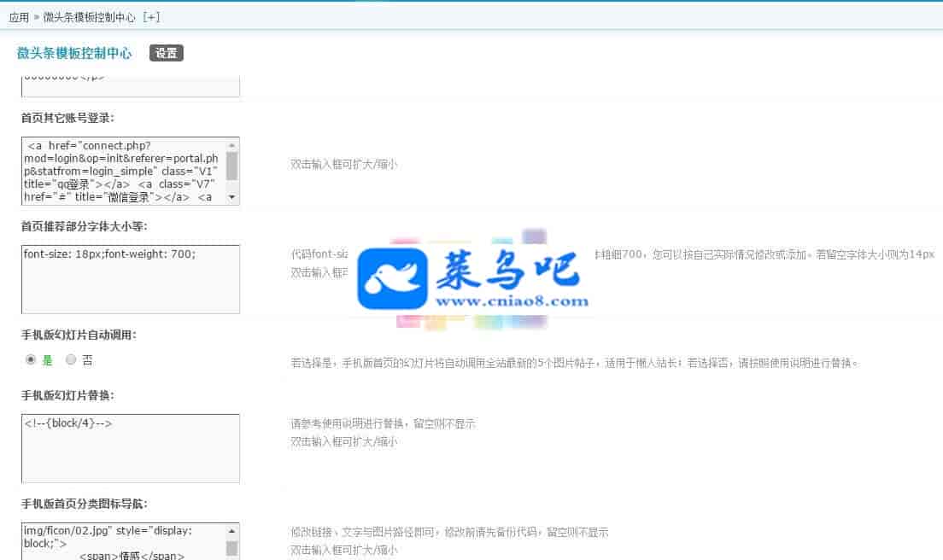943x560 pixels.
Task: Click the 微头条模板控制中心 page heading
Action: pos(74,53)
